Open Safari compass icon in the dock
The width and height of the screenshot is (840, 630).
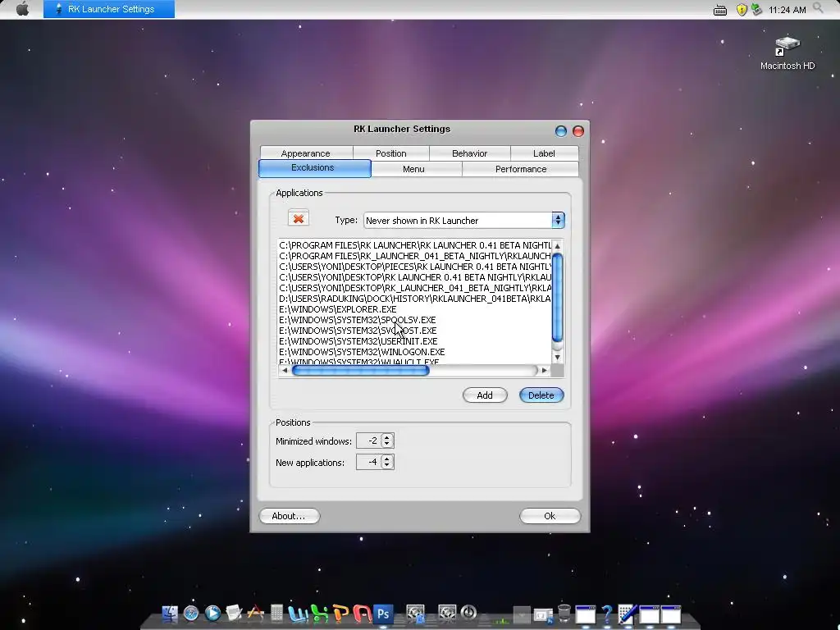click(191, 613)
